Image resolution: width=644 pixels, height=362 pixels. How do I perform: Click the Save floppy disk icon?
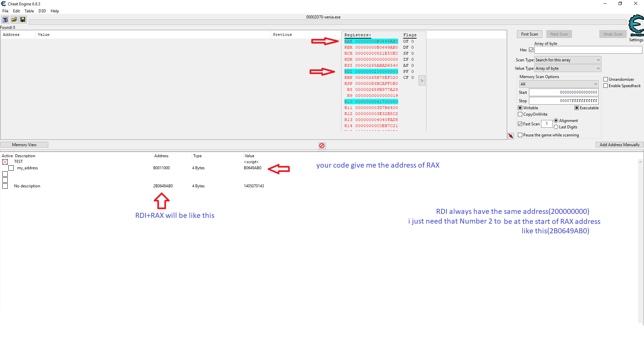coord(23,19)
